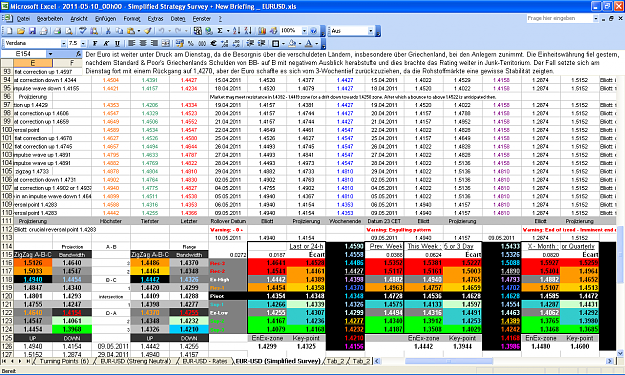Open Excel Help question mark icon
625x375 pixels.
pos(313,31)
